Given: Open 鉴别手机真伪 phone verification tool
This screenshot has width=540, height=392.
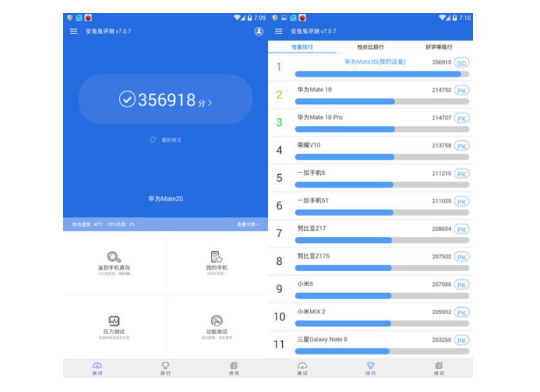Looking at the screenshot, I should 114,257.
